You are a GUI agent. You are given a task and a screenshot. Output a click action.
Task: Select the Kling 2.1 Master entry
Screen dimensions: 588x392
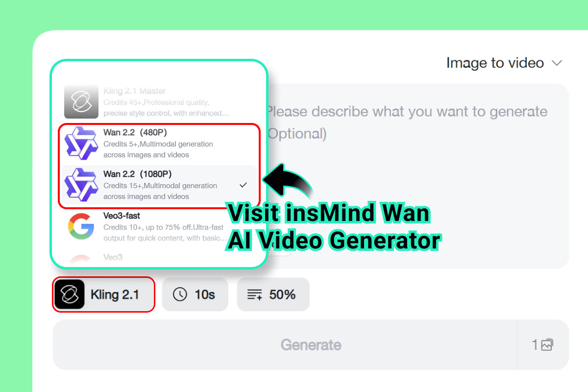[x=158, y=101]
